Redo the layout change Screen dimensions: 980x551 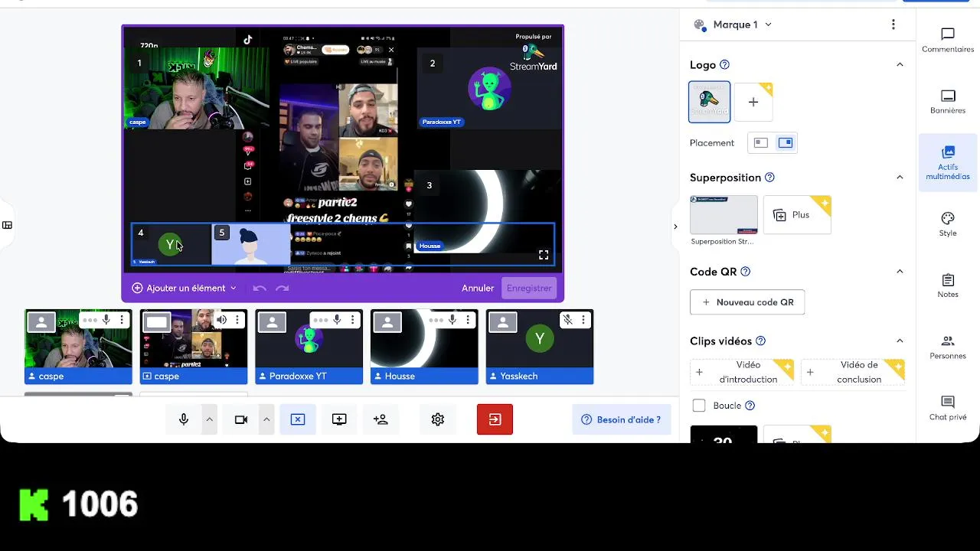[283, 289]
